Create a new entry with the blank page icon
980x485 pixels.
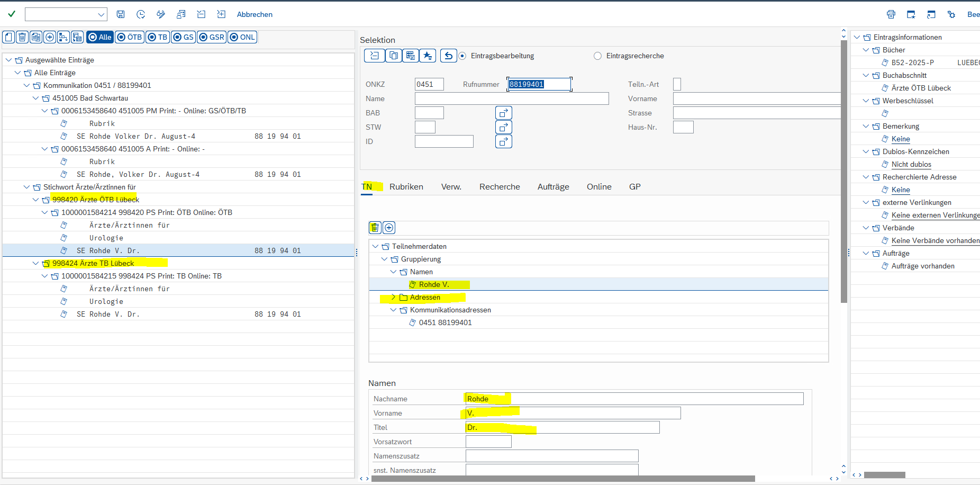pyautogui.click(x=8, y=37)
